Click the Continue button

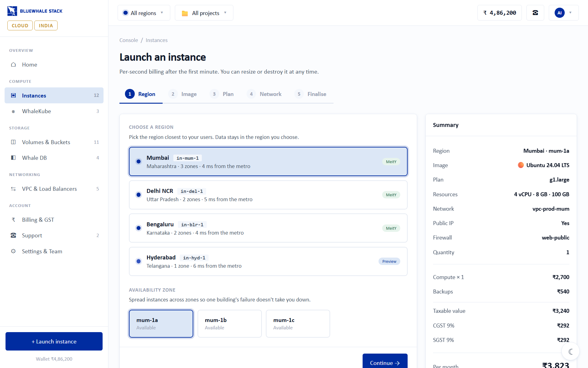[385, 362]
